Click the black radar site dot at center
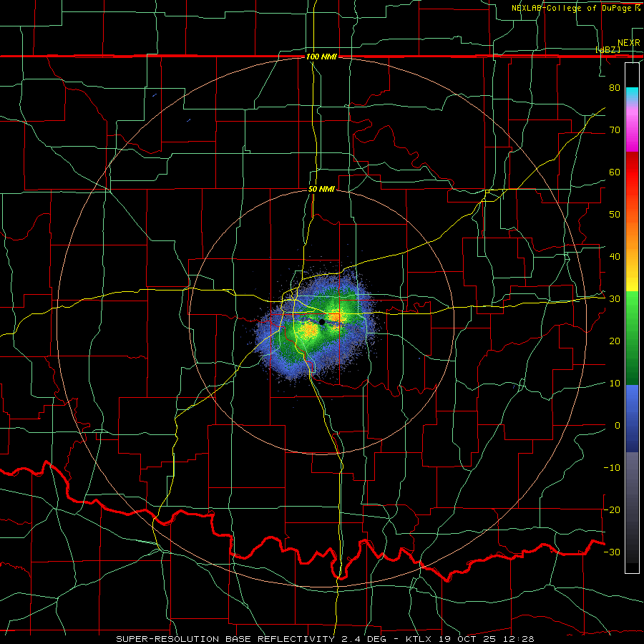 322,322
